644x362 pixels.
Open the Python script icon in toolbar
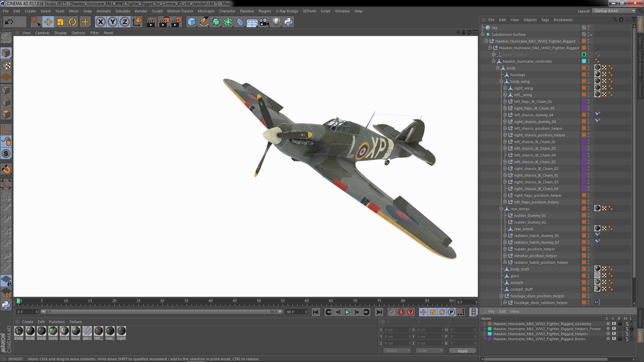(288, 22)
